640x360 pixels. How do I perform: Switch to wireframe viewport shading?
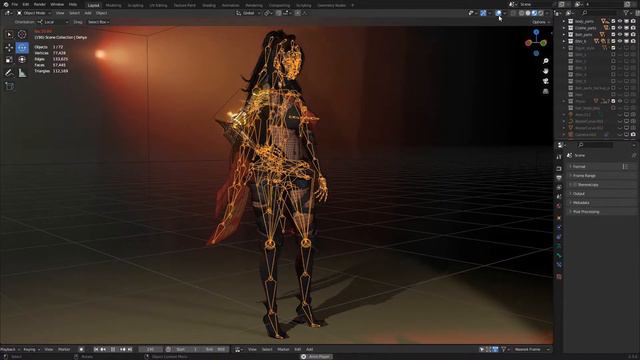pyautogui.click(x=522, y=13)
